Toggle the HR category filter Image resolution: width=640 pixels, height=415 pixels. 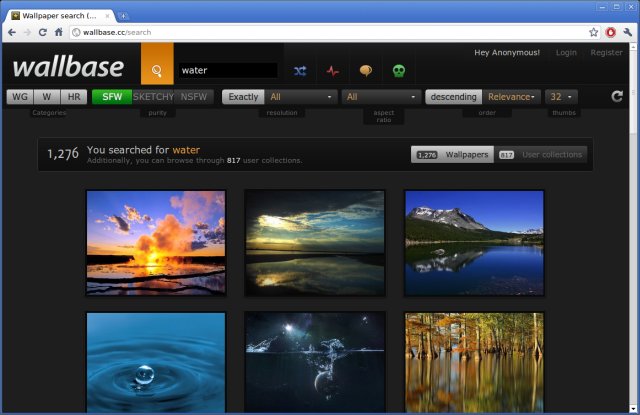(x=74, y=97)
